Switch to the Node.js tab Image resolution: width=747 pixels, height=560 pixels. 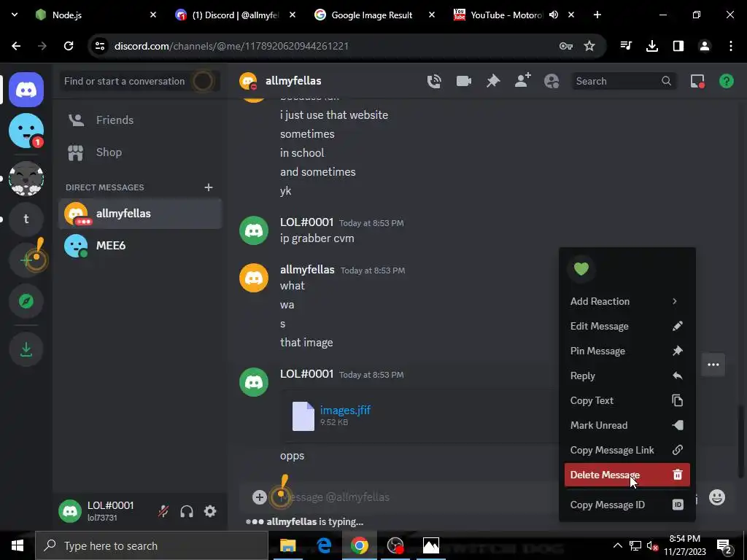pos(96,15)
